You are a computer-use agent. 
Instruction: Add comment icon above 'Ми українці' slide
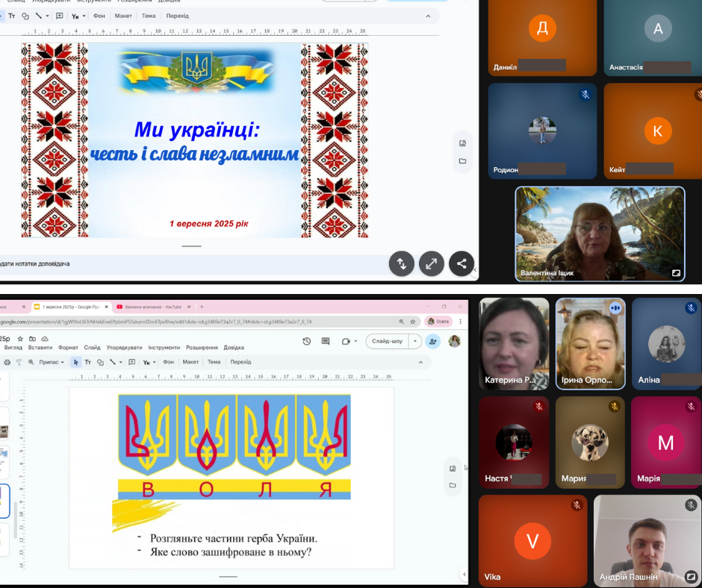[x=60, y=16]
